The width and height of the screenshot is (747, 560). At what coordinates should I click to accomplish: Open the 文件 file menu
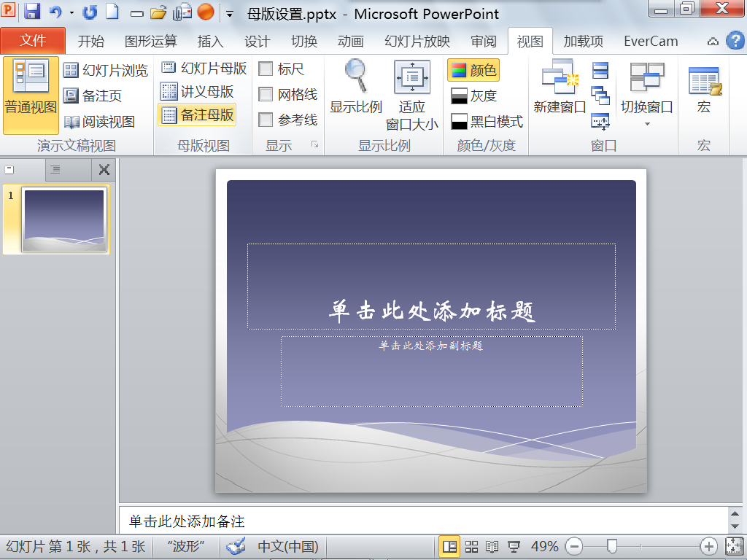[33, 41]
